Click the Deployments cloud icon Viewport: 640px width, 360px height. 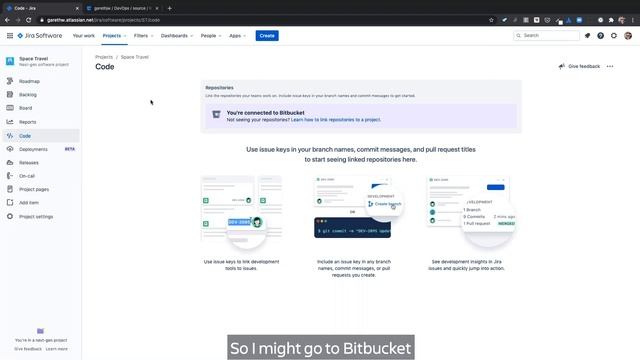tap(10, 149)
